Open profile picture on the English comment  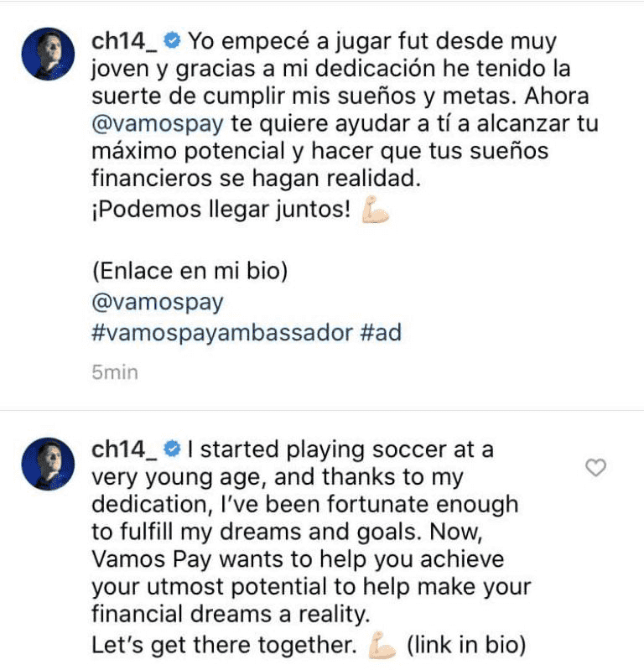48,463
